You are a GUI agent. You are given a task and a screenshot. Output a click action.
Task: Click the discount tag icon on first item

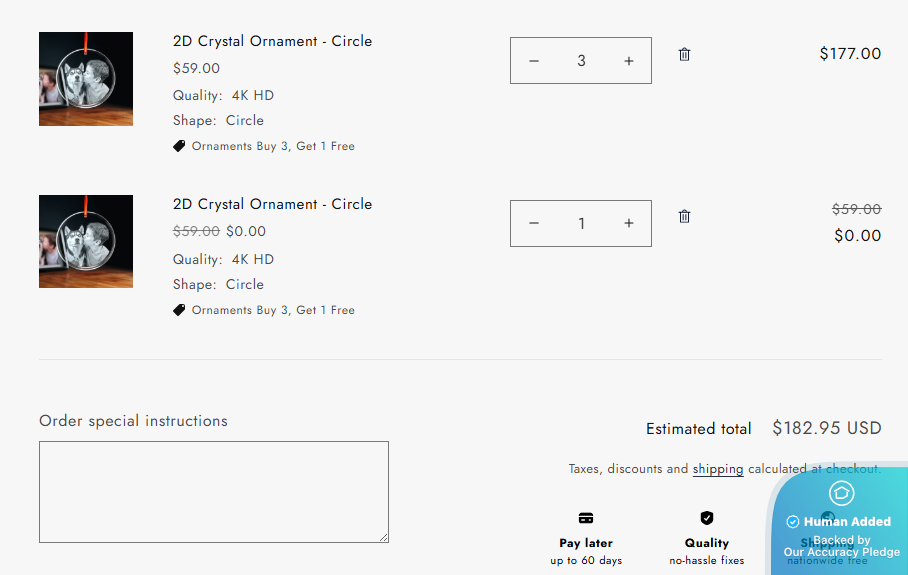click(179, 146)
